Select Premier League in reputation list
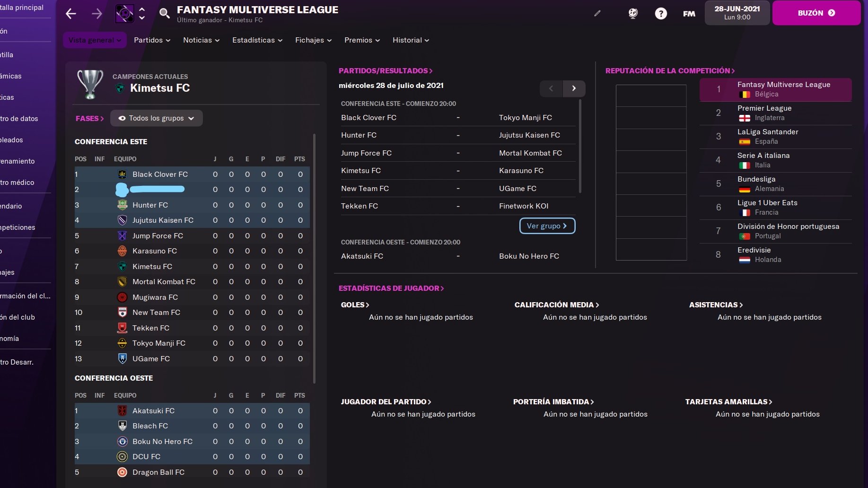Image resolution: width=868 pixels, height=488 pixels. pos(776,113)
